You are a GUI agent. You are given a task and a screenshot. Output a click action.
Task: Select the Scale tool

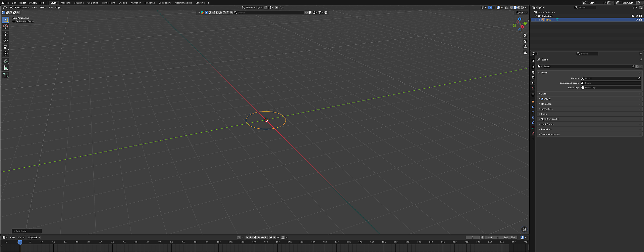pyautogui.click(x=5, y=47)
